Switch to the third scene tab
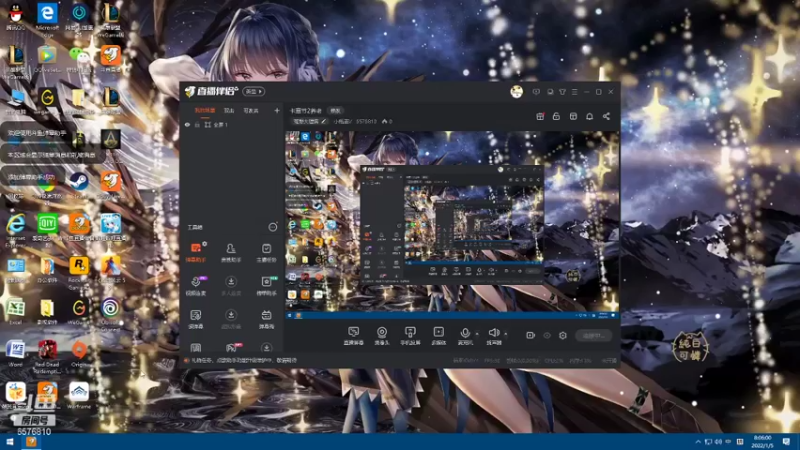Screen dimensions: 800x450 (x=251, y=110)
